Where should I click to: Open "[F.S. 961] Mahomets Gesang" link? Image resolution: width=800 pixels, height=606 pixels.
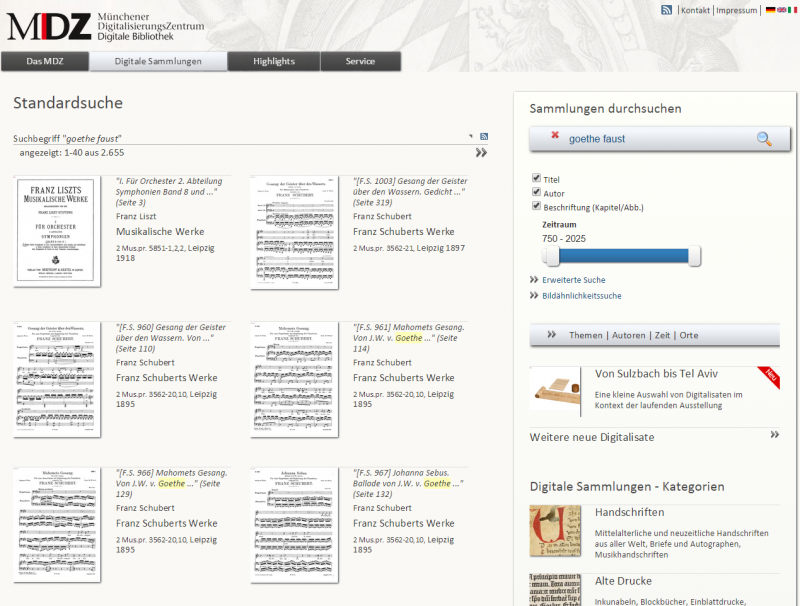pos(409,338)
